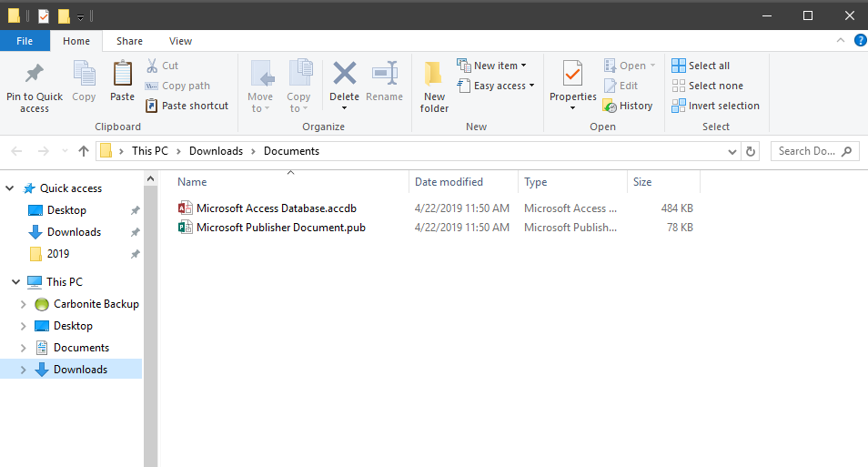Open Properties dropdown arrow
This screenshot has width=868, height=467.
click(572, 108)
